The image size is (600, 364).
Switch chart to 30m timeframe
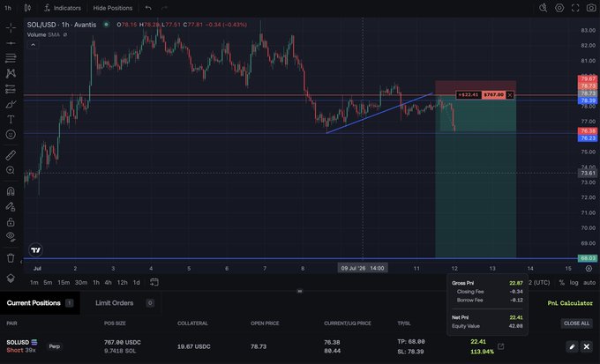tap(81, 283)
